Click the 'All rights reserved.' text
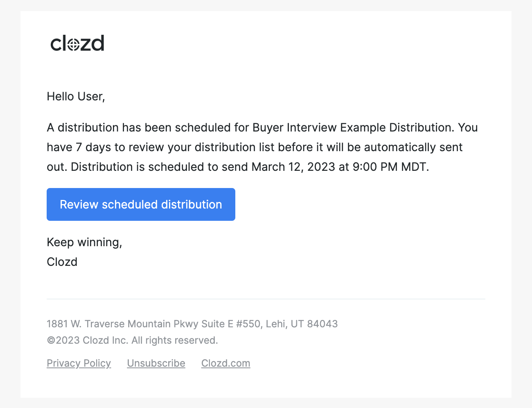 [175, 340]
